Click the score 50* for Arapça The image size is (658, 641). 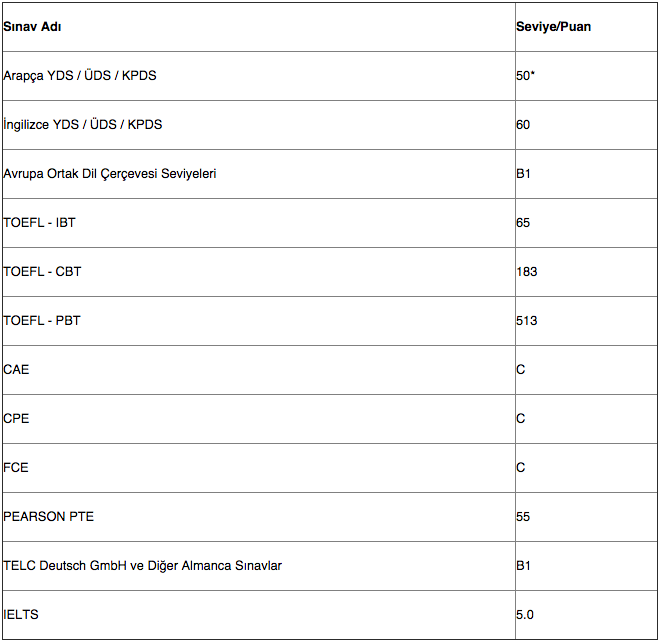coord(526,76)
